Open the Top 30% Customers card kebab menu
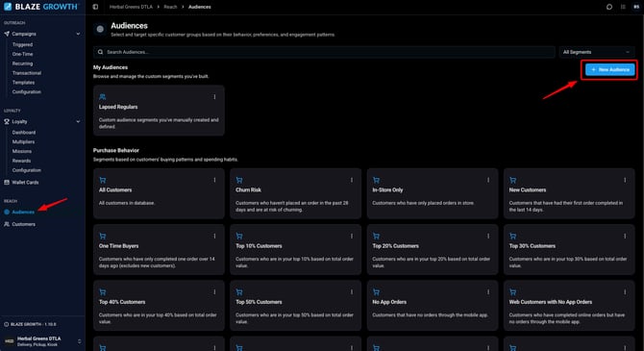Screen dimensions: 644x351 [625, 236]
